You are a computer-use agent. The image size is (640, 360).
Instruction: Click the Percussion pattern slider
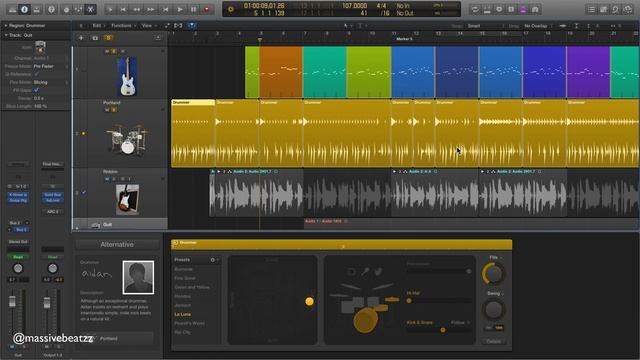coord(439,271)
